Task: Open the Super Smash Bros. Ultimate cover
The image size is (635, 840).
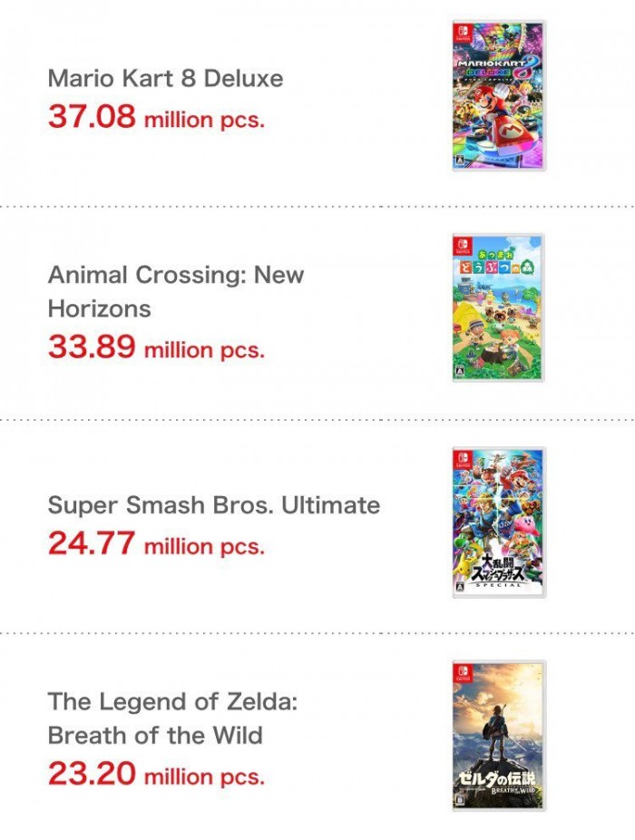Action: 499,522
